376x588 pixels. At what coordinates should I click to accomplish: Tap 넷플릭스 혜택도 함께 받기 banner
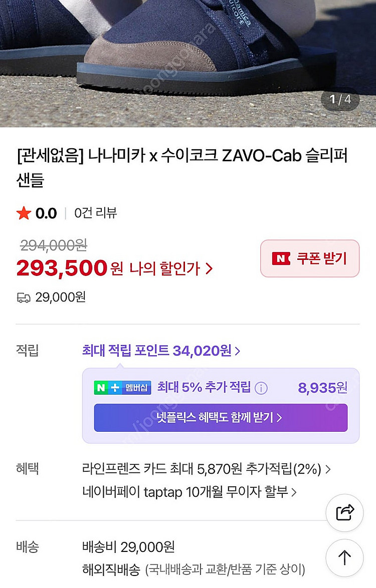[x=221, y=417]
